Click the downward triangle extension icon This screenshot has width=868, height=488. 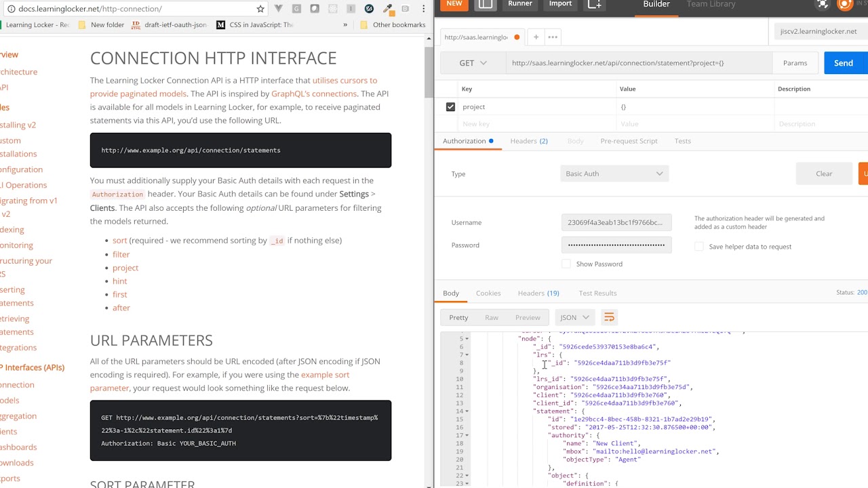pyautogui.click(x=279, y=9)
